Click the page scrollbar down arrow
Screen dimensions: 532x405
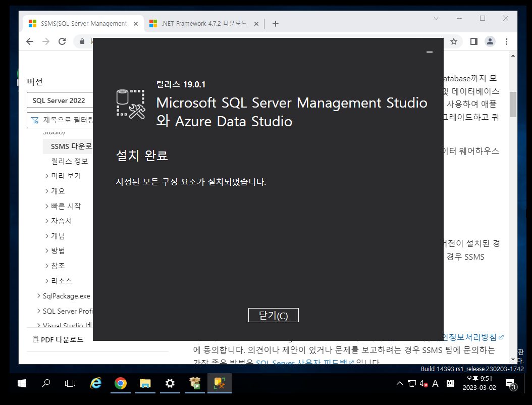[513, 360]
